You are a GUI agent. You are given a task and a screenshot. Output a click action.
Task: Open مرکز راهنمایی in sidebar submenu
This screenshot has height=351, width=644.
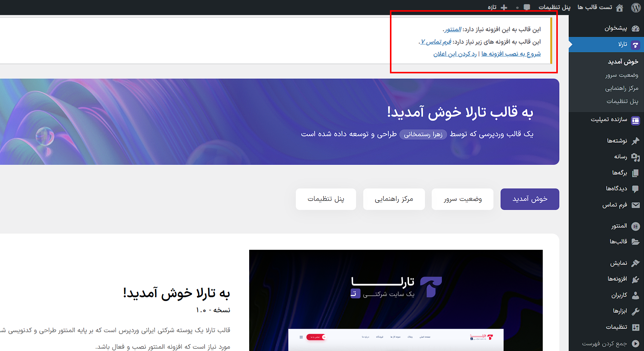pos(622,88)
